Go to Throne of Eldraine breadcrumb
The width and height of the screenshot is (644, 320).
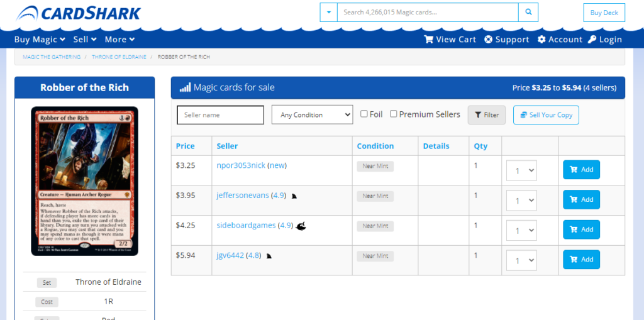[x=119, y=57]
